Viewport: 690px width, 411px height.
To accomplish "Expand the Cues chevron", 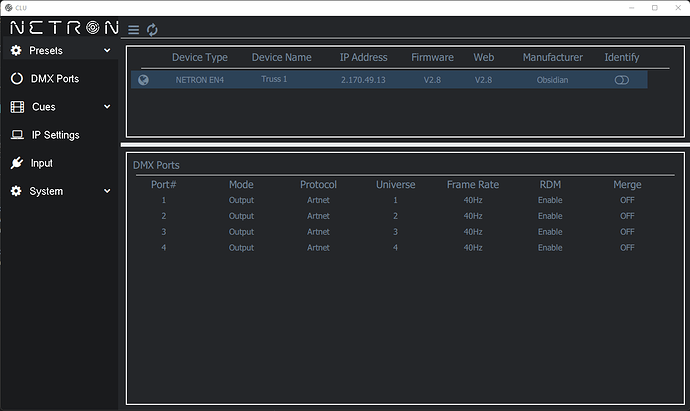I will [107, 106].
